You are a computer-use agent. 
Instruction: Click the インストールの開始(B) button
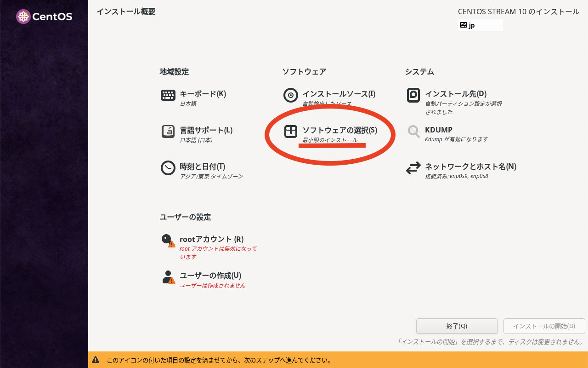click(x=544, y=326)
